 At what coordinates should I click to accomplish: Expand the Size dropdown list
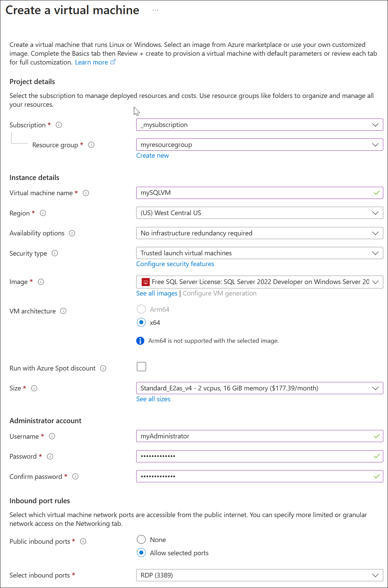tap(259, 388)
